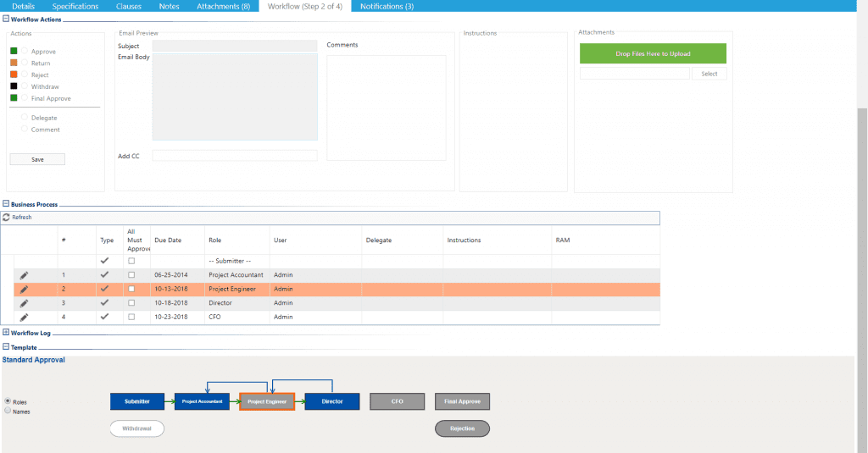This screenshot has height=453, width=868.
Task: Open the Details tab
Action: [23, 6]
